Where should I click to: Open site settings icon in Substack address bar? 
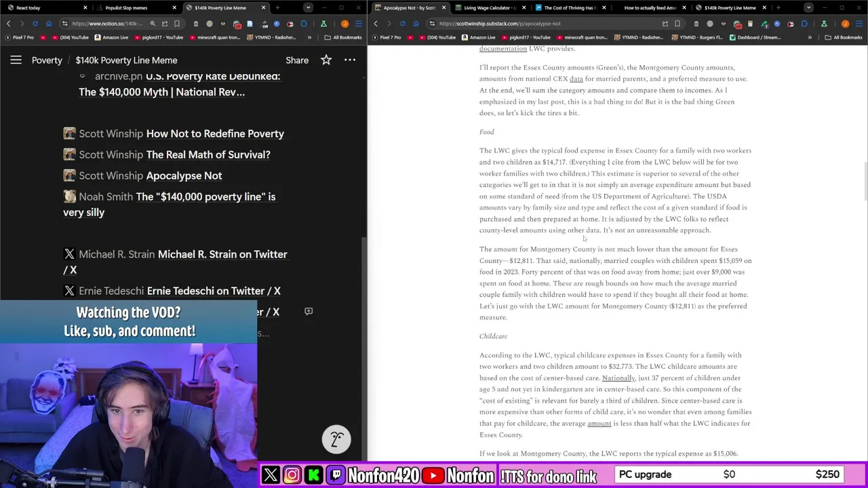pyautogui.click(x=432, y=23)
